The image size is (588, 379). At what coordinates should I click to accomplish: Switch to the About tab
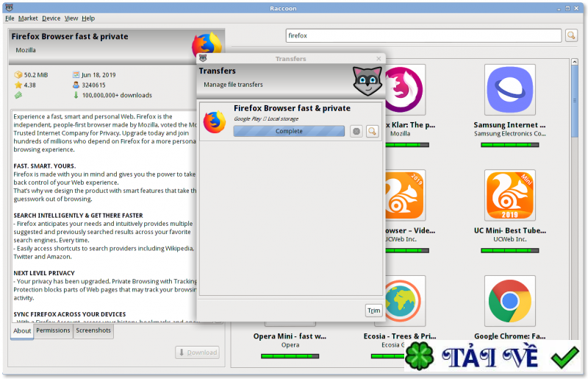[22, 331]
